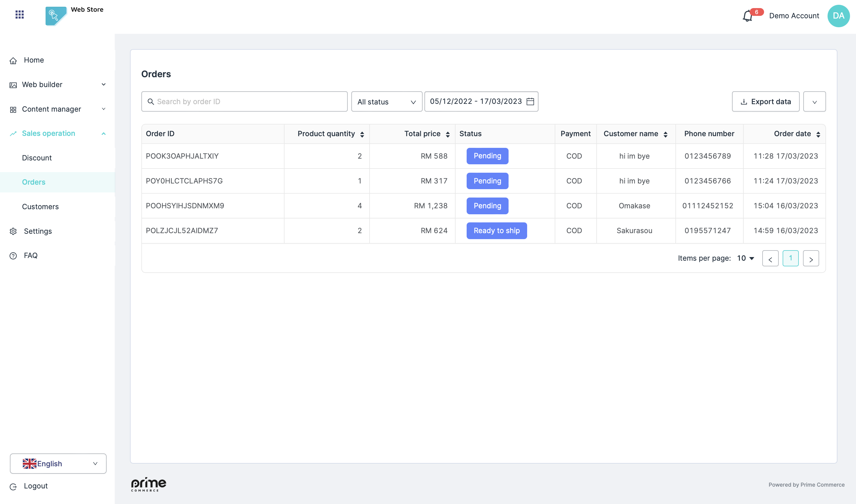Open dropdown arrow next to Export data
Viewport: 856px width, 504px height.
coord(814,102)
